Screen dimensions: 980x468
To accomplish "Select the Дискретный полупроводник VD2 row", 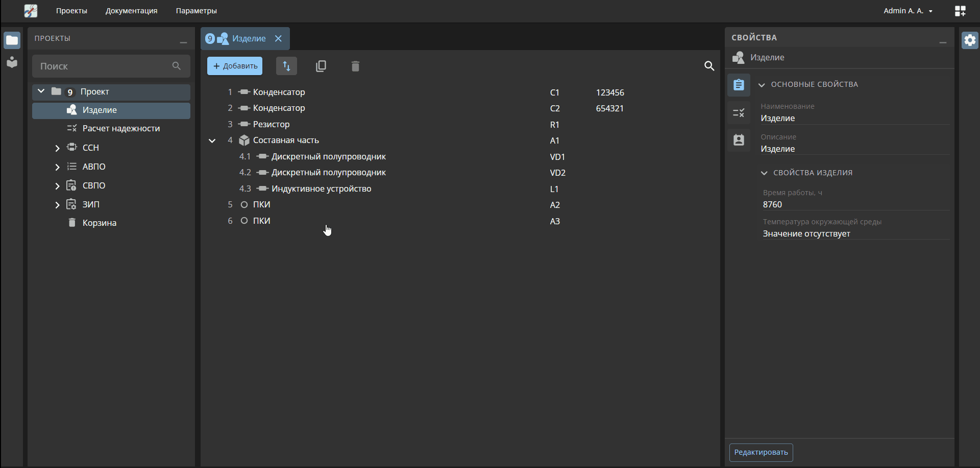I will click(x=459, y=173).
